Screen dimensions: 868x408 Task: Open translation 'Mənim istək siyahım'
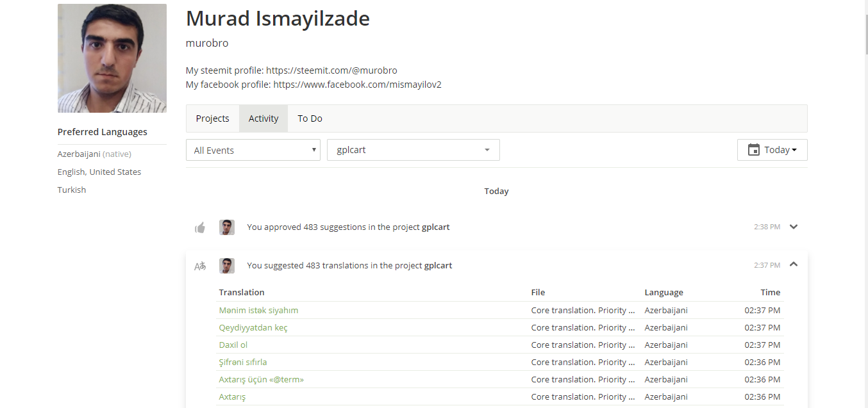coord(258,310)
